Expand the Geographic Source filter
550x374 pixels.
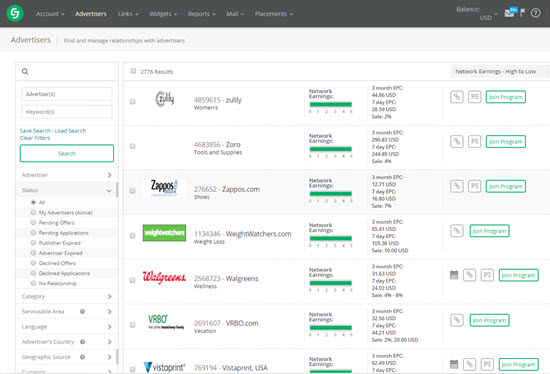[66, 357]
